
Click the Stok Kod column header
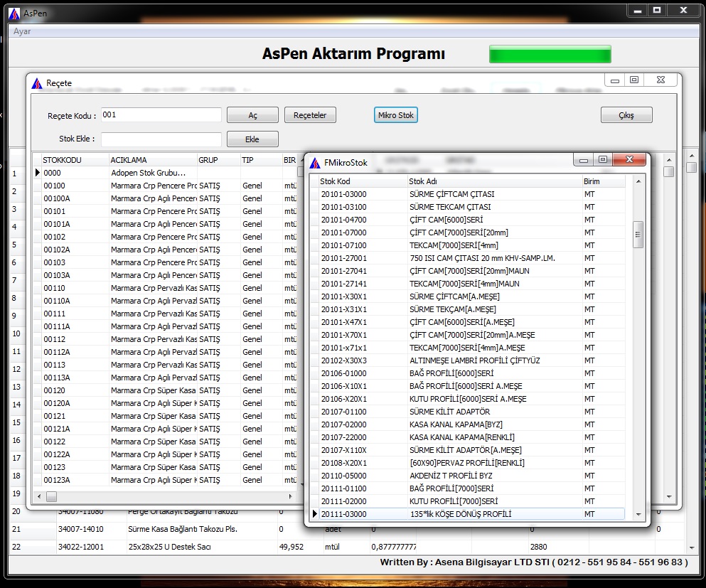pyautogui.click(x=363, y=181)
